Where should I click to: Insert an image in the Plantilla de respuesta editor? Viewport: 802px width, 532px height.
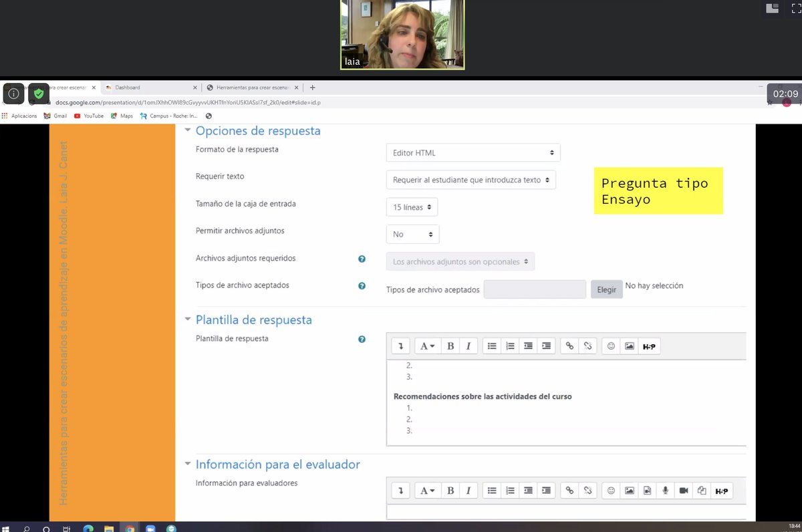click(629, 346)
